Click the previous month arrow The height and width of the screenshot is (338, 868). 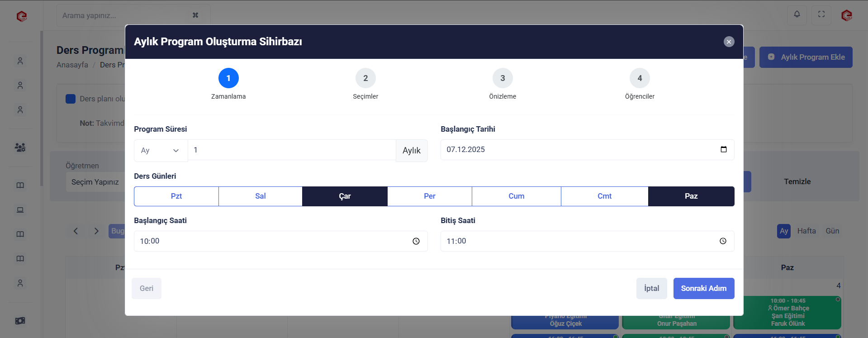tap(76, 231)
